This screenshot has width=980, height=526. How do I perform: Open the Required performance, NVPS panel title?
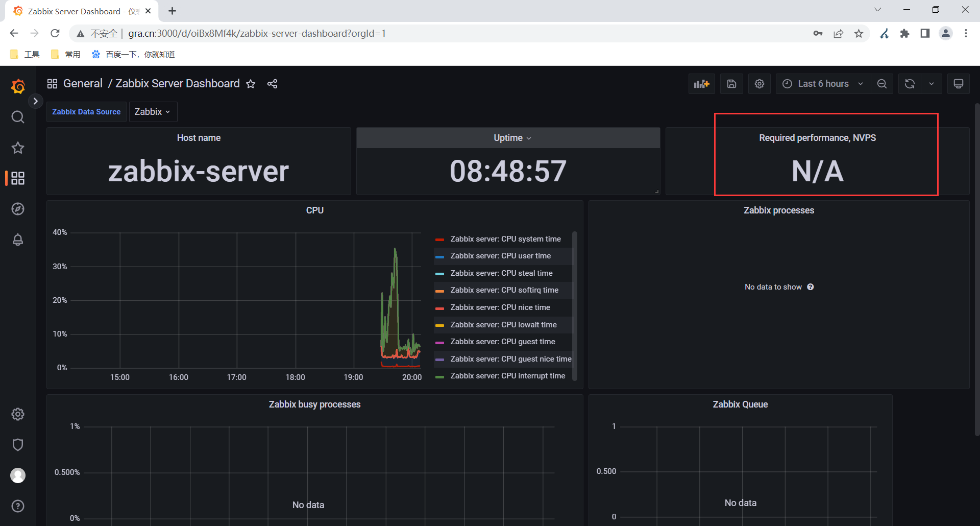point(817,138)
